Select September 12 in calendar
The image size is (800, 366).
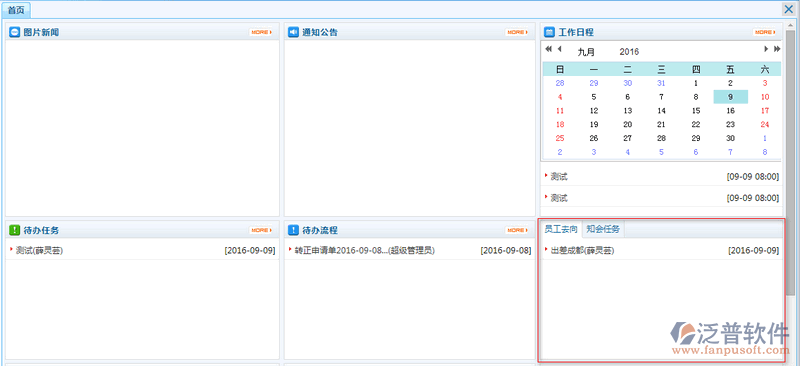pyautogui.click(x=593, y=110)
